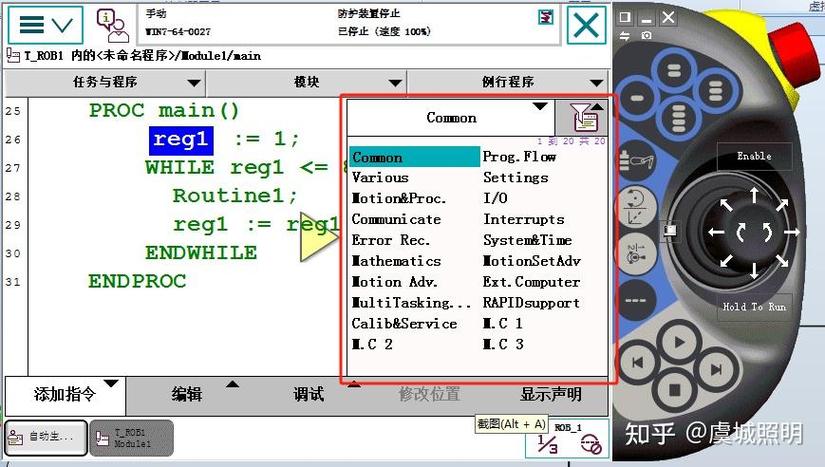Toggle reorient/linear motion mode key

[x=636, y=208]
